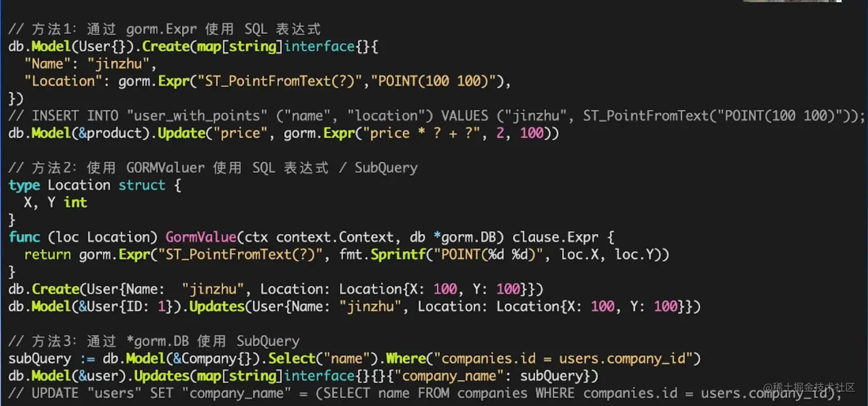Click the line starting "return gorm.Expr"
Image resolution: width=868 pixels, height=406 pixels.
[x=347, y=254]
